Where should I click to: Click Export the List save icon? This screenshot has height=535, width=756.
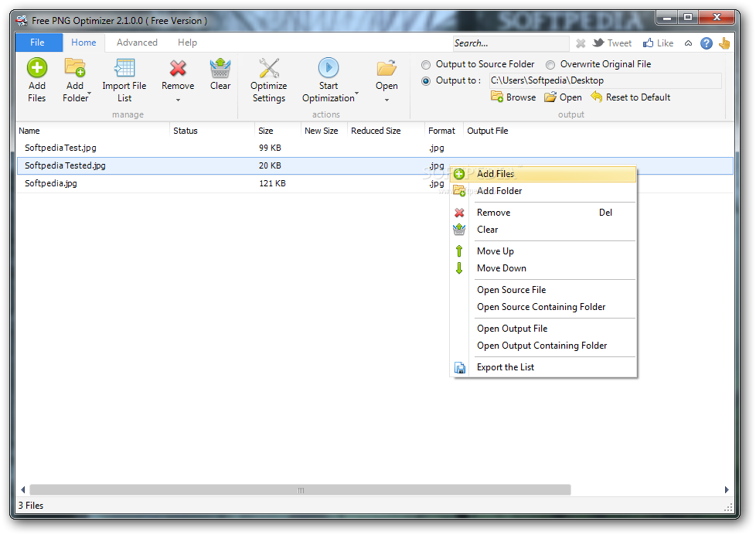(x=459, y=367)
